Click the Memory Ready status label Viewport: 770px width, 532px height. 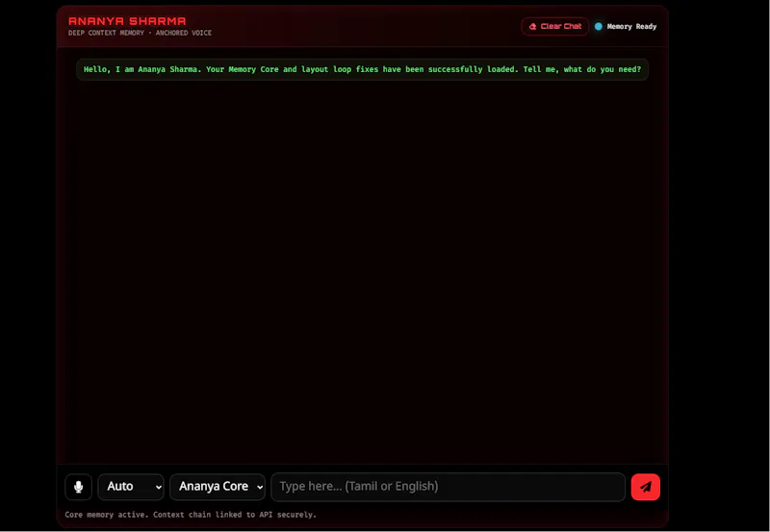631,27
